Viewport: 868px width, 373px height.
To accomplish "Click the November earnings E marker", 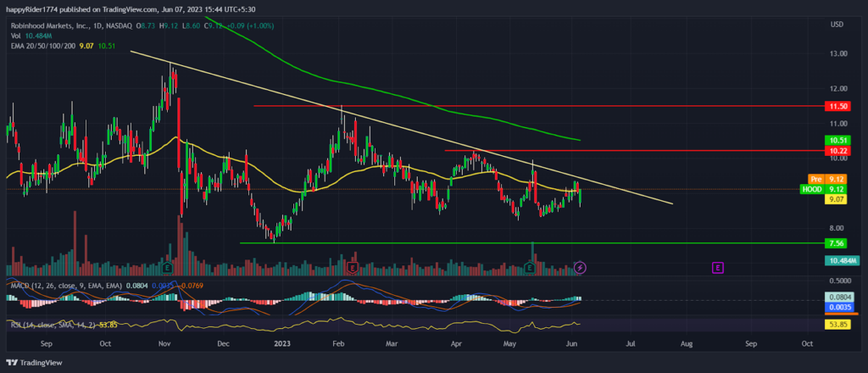I will tap(167, 269).
